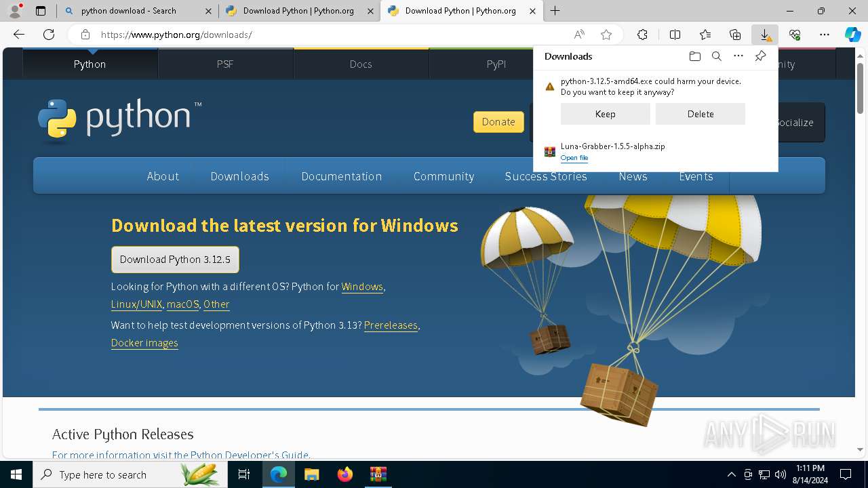Viewport: 868px width, 488px height.
Task: Select the Docs top navigation tab
Action: (x=361, y=64)
